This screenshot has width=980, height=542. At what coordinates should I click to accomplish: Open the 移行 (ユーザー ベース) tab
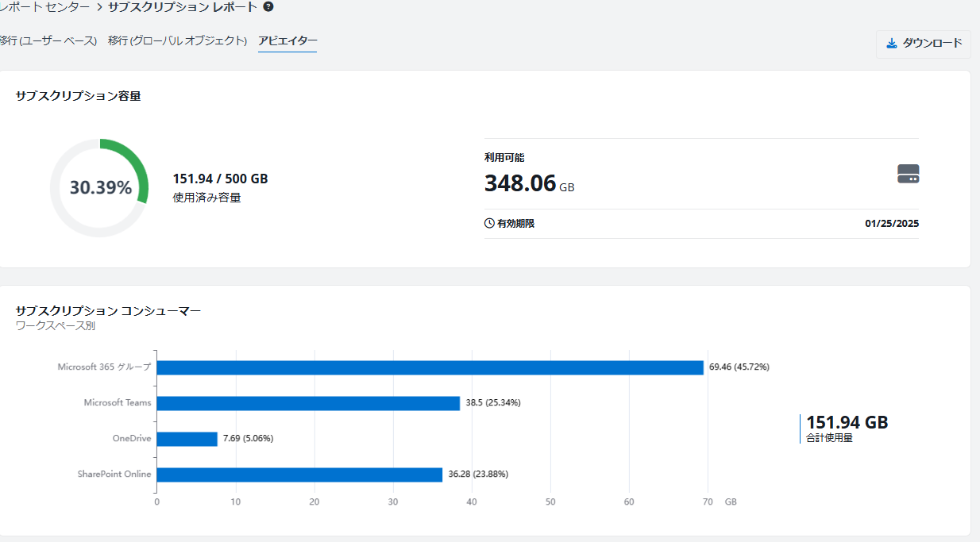tap(48, 40)
